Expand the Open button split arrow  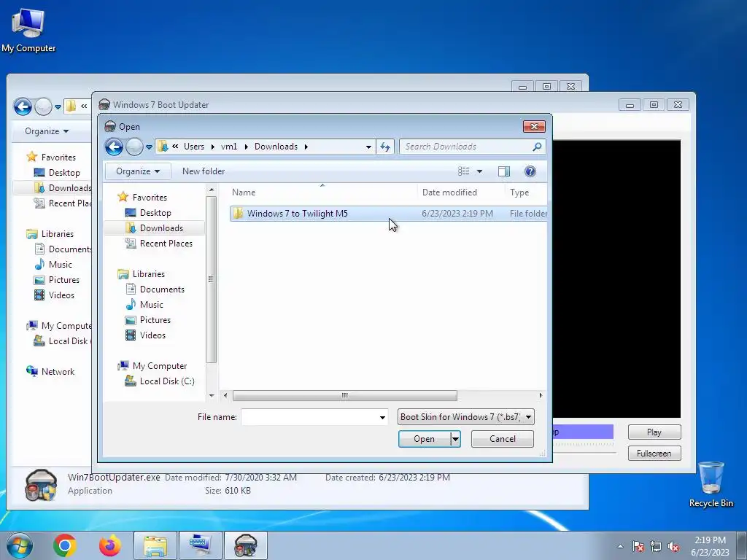click(455, 439)
